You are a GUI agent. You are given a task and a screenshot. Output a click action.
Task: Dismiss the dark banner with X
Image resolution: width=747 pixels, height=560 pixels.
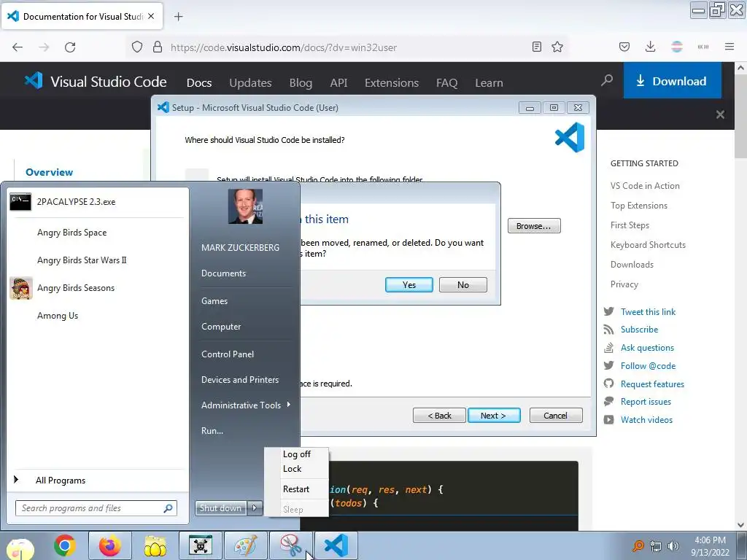720,114
